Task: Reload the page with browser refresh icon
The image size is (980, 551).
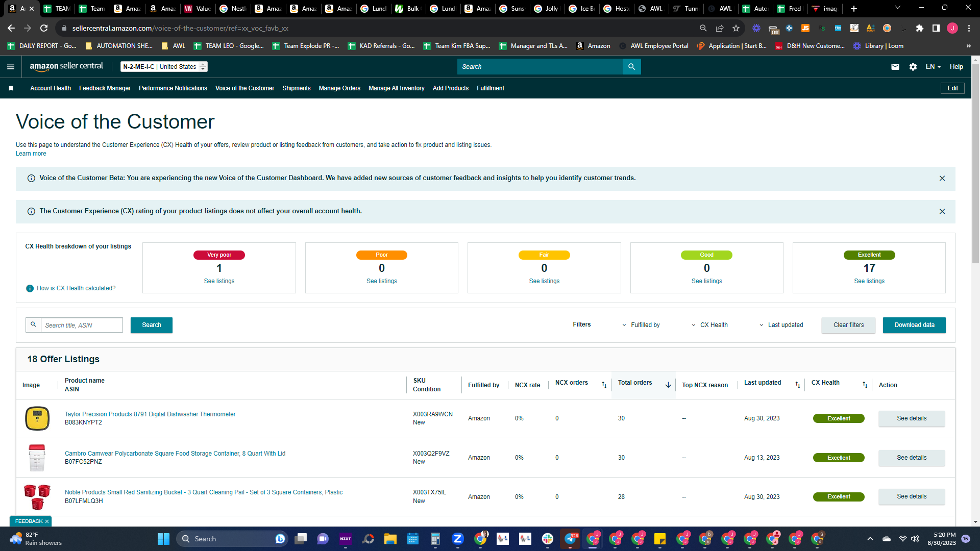Action: 44,28
